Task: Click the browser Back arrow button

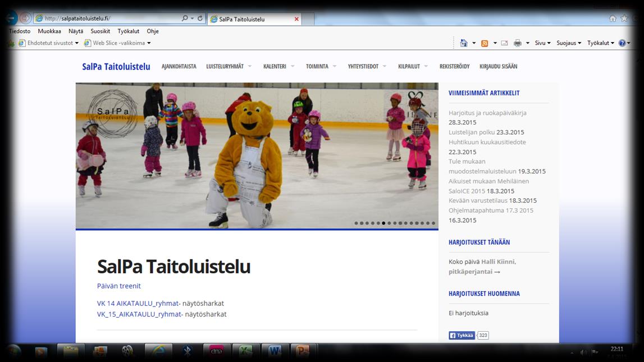Action: pos(11,19)
